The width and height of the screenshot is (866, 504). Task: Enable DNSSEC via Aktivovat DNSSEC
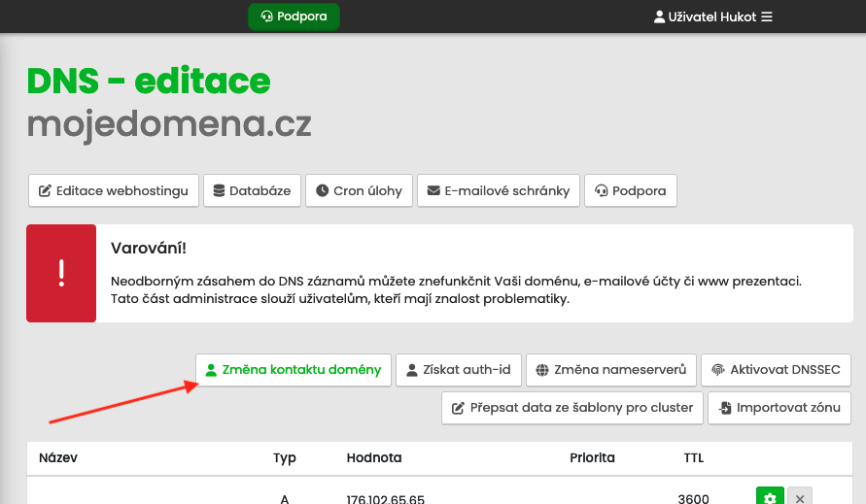coord(776,370)
